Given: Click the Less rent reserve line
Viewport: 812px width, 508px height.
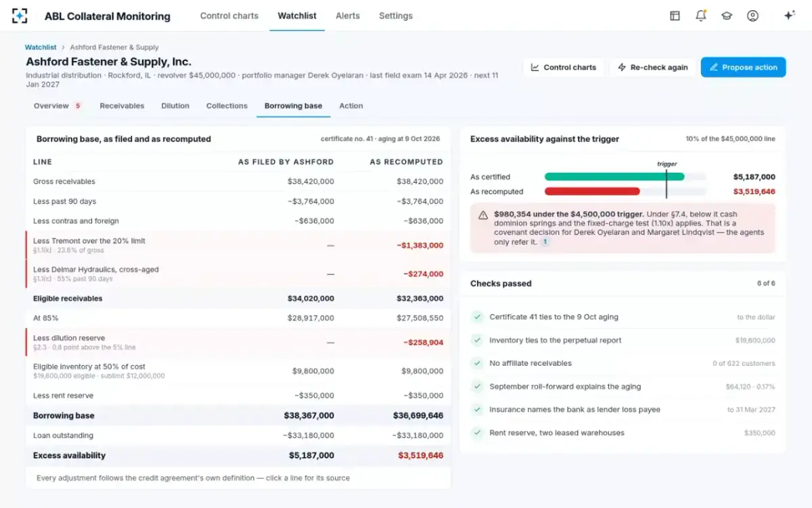Looking at the screenshot, I should [x=238, y=396].
